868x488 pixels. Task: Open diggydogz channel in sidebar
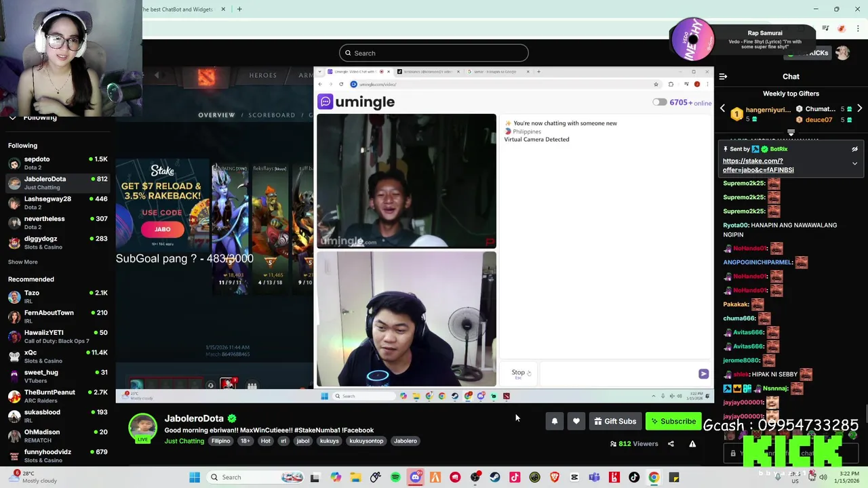(58, 243)
